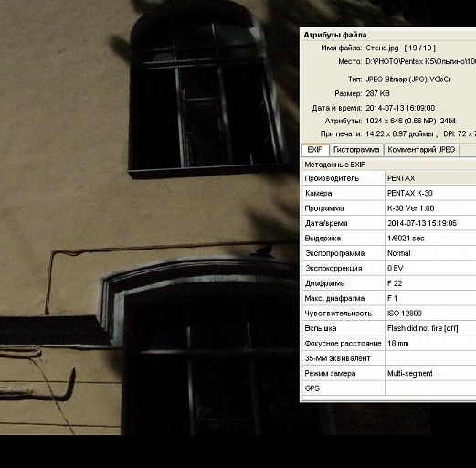Click the Выдержка value 1.6024 sec
The width and height of the screenshot is (476, 468).
coord(406,239)
